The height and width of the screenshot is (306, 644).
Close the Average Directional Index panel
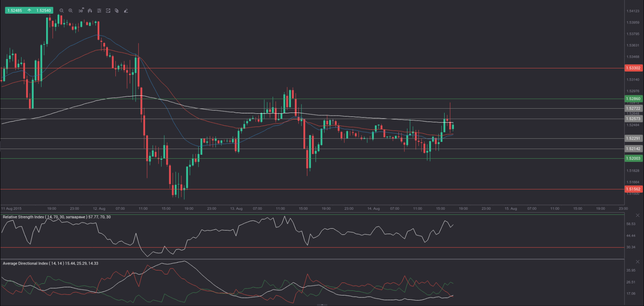coord(638,262)
